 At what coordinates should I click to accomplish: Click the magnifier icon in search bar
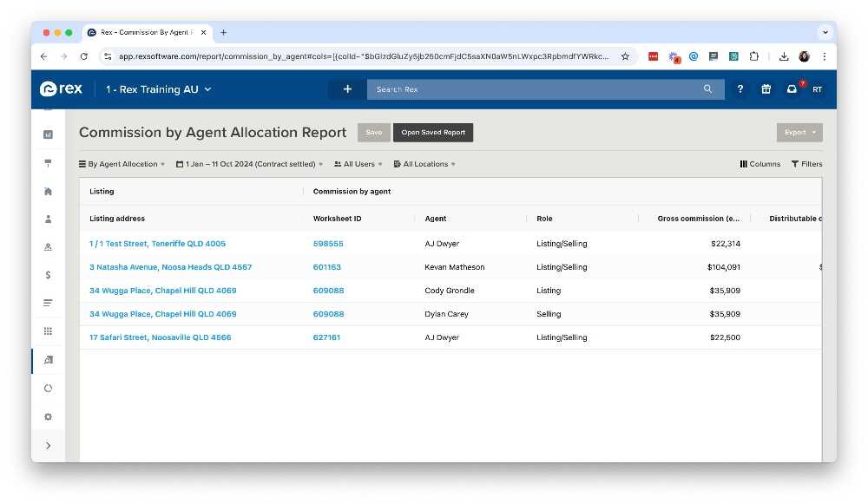coord(708,89)
